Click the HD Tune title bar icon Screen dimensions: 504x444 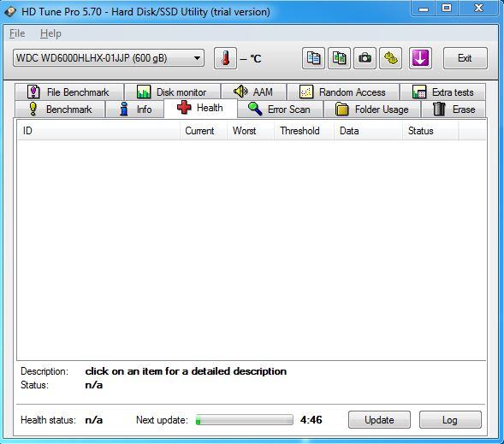[x=10, y=12]
